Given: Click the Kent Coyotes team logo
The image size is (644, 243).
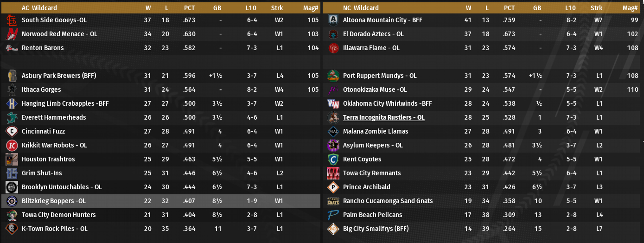Looking at the screenshot, I should click(x=333, y=160).
